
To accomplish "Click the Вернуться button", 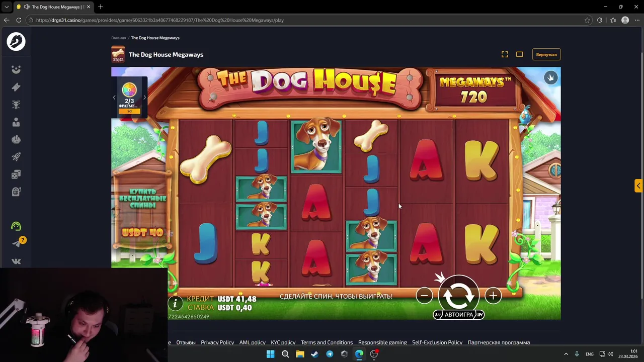I will [x=546, y=54].
